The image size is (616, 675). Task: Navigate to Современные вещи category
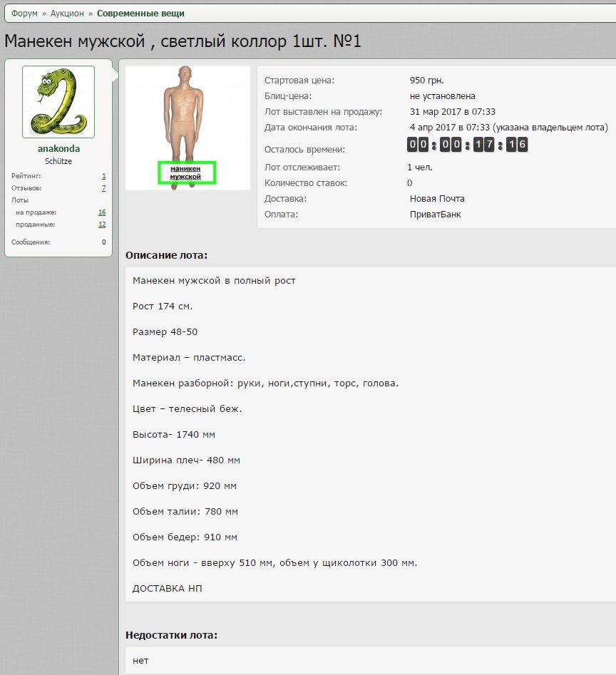(140, 14)
